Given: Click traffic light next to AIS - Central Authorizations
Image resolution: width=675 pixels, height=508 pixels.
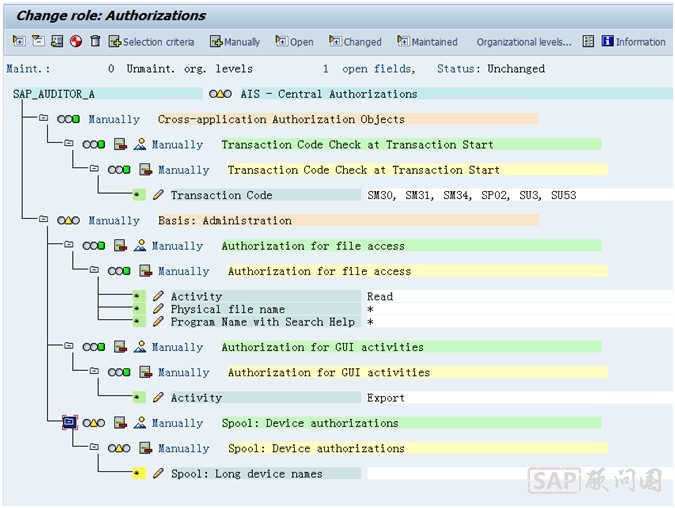Looking at the screenshot, I should pos(220,94).
